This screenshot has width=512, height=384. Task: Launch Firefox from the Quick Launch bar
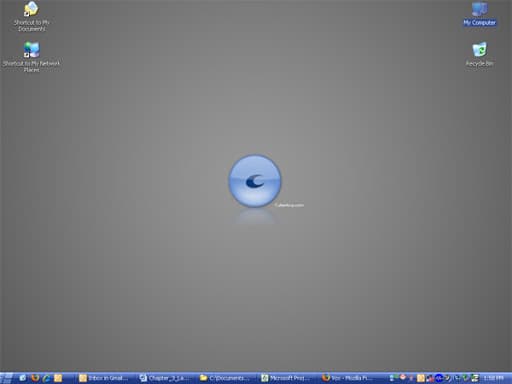(x=35, y=378)
